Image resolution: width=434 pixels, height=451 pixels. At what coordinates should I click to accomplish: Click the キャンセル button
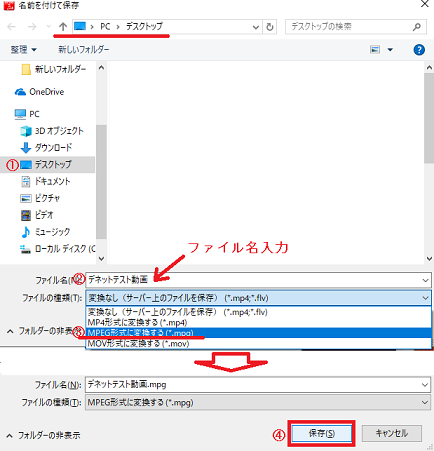[x=392, y=433]
